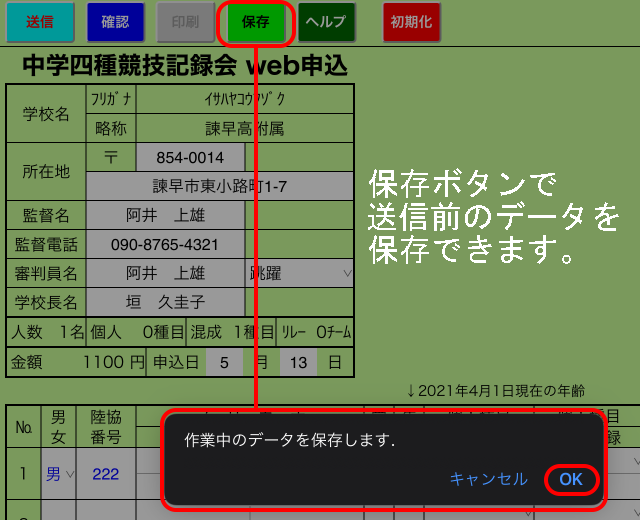640x520 pixels.
Task: Open the 男 gender dropdown in row 1
Action: click(58, 474)
